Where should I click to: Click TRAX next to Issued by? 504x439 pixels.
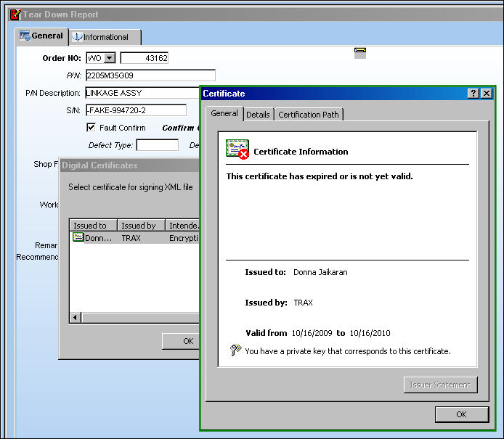coord(303,303)
